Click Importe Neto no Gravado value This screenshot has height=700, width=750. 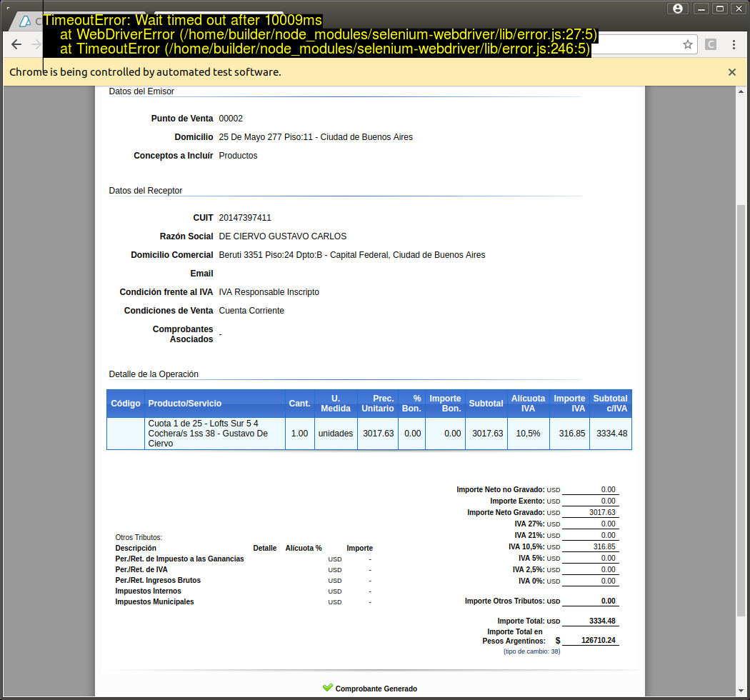[x=608, y=489]
